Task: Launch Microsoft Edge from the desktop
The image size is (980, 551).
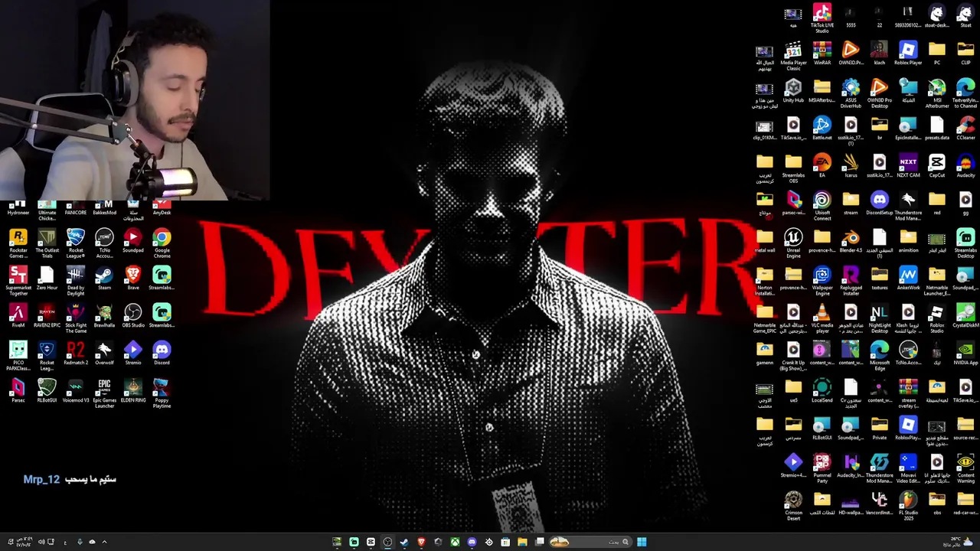Action: click(879, 356)
